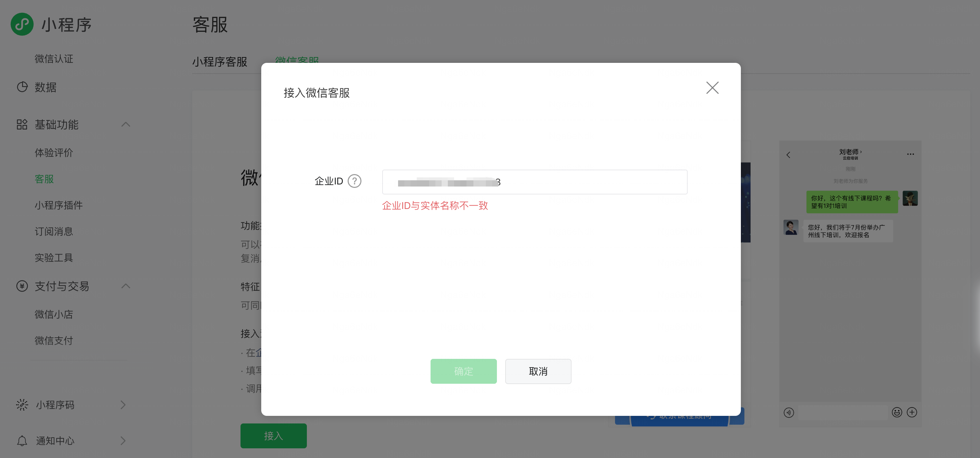Click the 企业ID help question-mark icon
This screenshot has width=980, height=458.
[x=354, y=181]
